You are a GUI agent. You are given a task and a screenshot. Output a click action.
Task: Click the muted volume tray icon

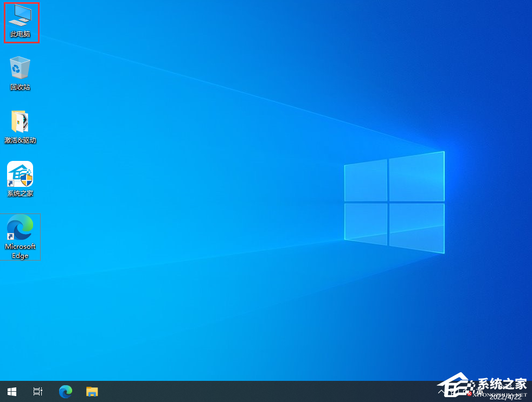(x=466, y=391)
